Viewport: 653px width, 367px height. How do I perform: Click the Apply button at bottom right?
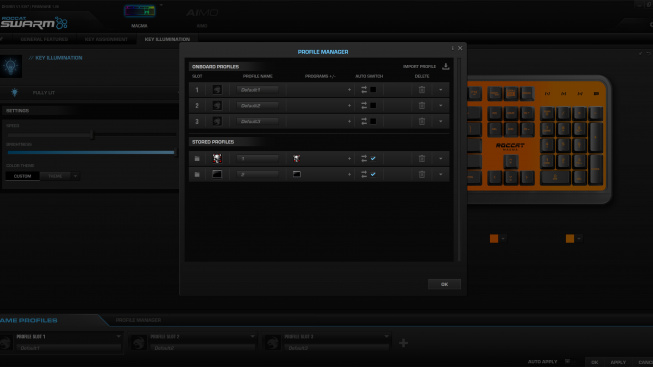coord(618,362)
